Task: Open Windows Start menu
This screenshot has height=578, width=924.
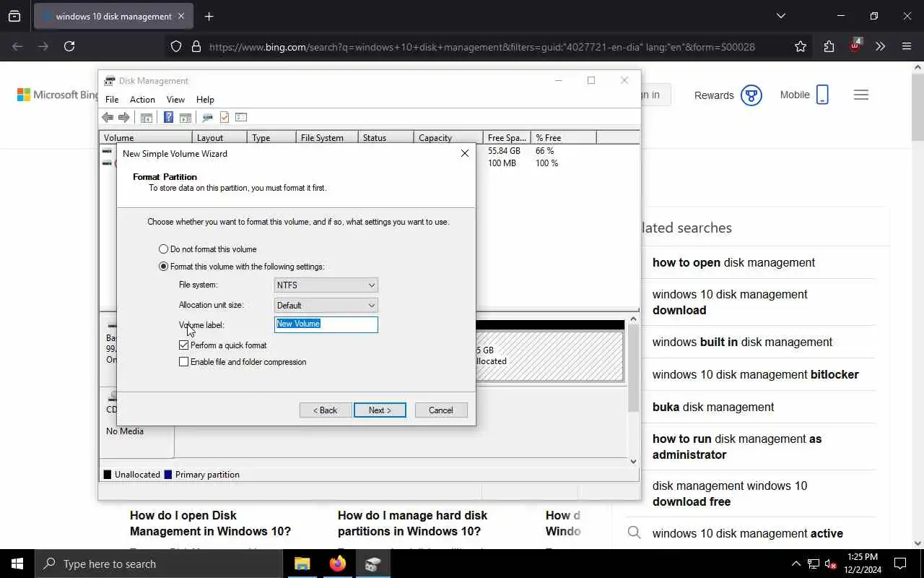Action: 17,564
